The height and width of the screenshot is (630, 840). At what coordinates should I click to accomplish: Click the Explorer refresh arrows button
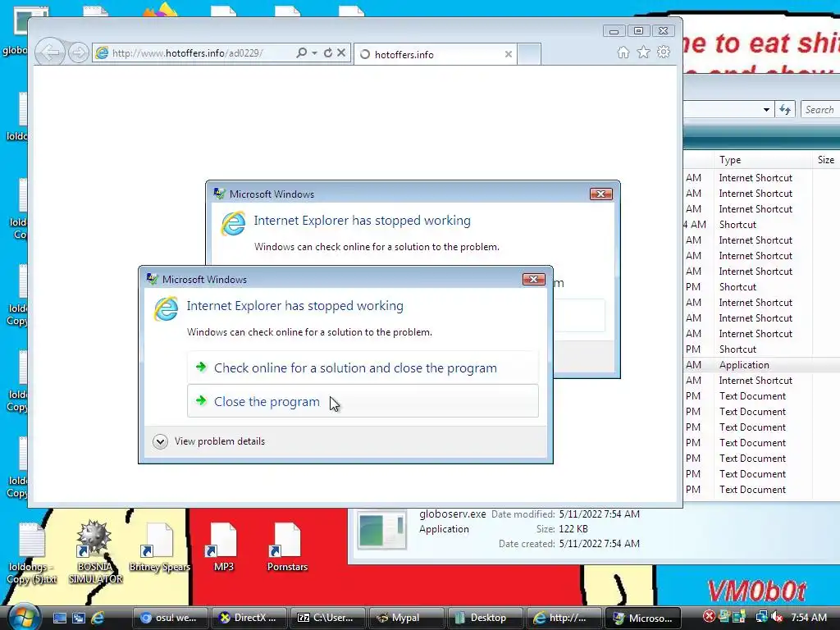[785, 110]
